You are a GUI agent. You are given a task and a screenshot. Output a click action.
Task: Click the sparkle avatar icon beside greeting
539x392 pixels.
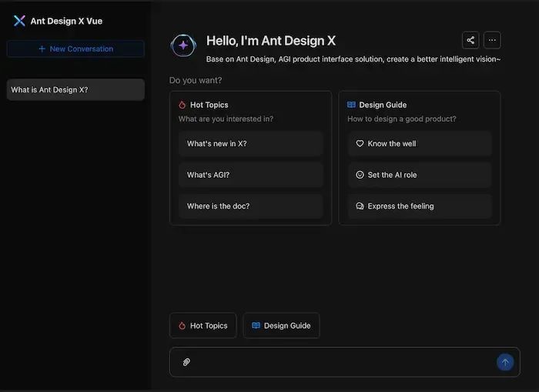tap(183, 45)
